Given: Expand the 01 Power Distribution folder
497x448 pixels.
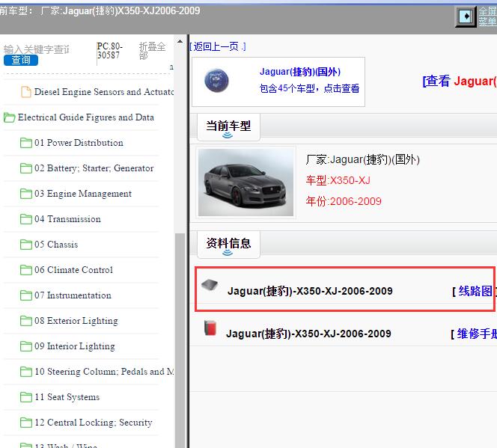Looking at the screenshot, I should tap(79, 142).
